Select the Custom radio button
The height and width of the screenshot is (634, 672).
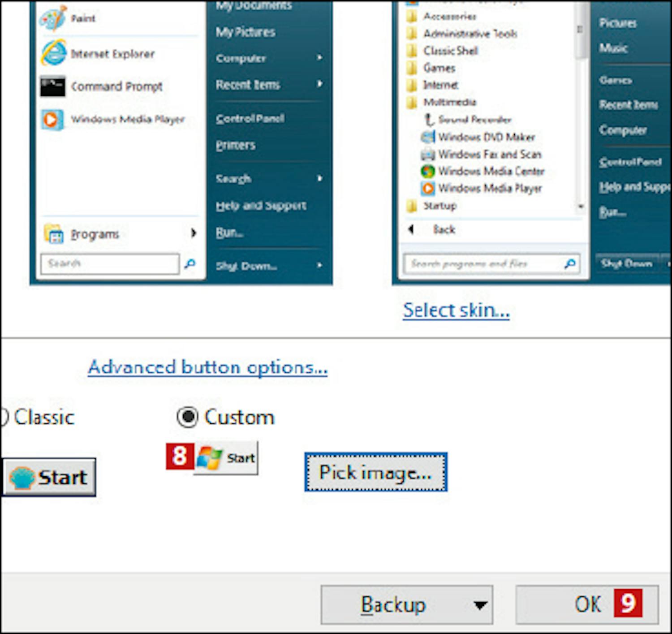tap(187, 417)
